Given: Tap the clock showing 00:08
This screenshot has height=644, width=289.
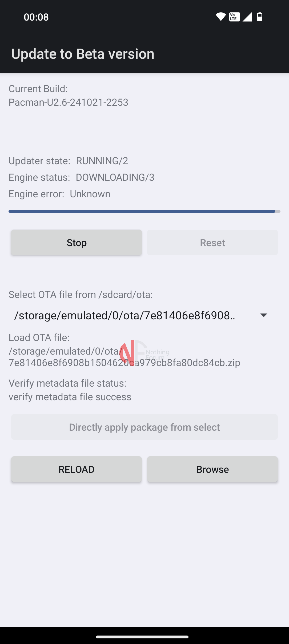Looking at the screenshot, I should click(x=36, y=17).
